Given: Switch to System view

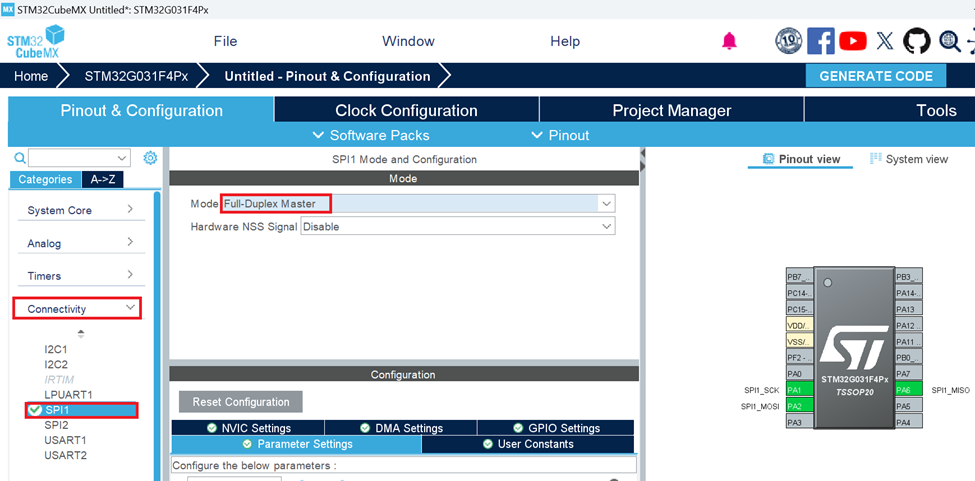Looking at the screenshot, I should (x=908, y=159).
